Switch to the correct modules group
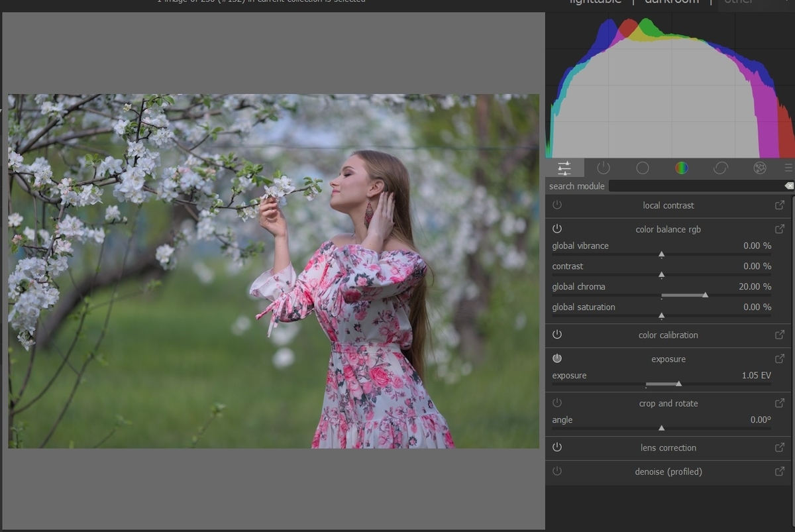 pyautogui.click(x=720, y=168)
